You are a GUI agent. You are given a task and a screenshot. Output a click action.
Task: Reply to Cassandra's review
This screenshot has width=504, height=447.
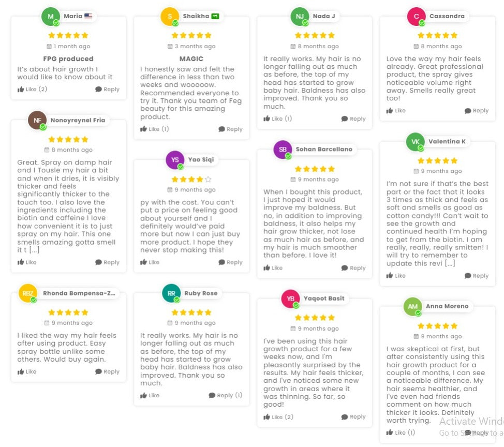pyautogui.click(x=477, y=111)
